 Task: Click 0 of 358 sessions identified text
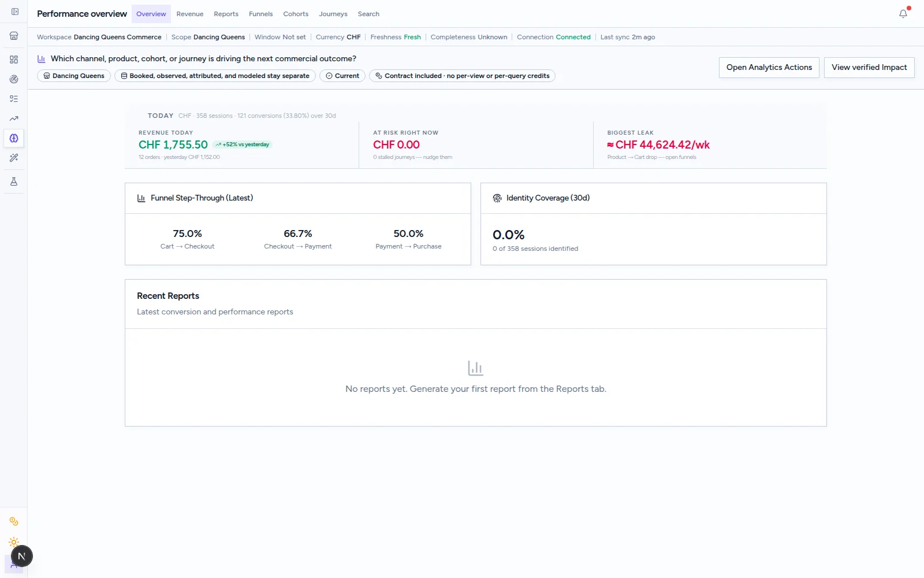click(535, 249)
